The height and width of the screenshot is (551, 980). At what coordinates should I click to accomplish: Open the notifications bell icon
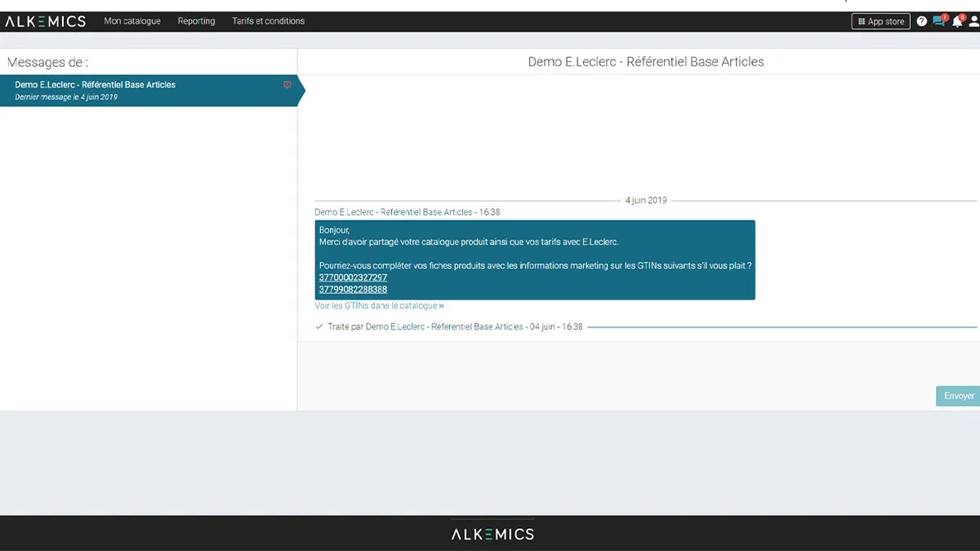pyautogui.click(x=957, y=21)
